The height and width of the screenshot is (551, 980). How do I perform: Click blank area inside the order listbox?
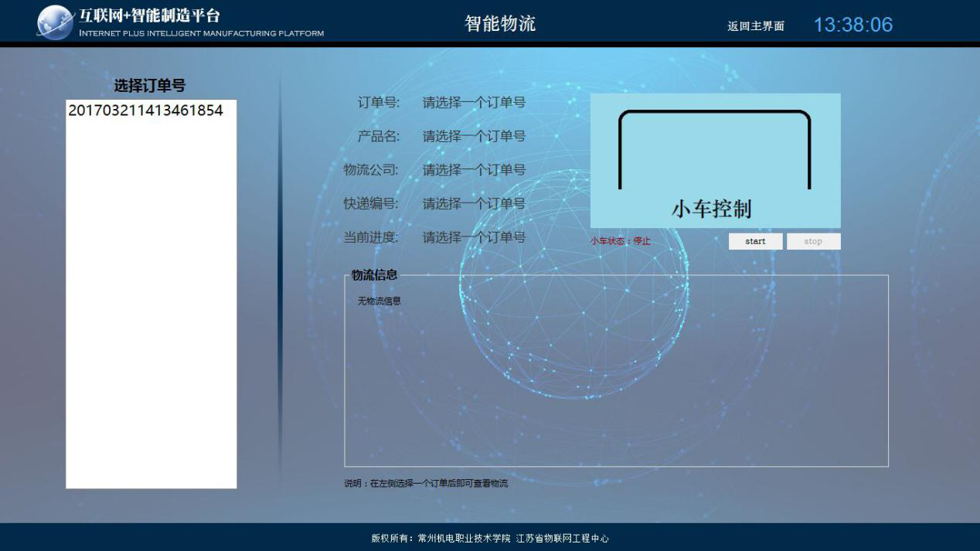click(x=151, y=309)
